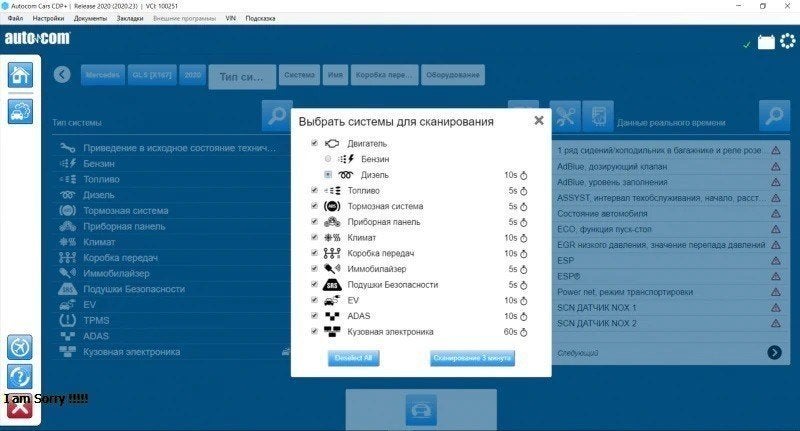Image resolution: width=800 pixels, height=431 pixels.
Task: Click the timer icon on Кузовная электроника row
Action: click(x=523, y=333)
